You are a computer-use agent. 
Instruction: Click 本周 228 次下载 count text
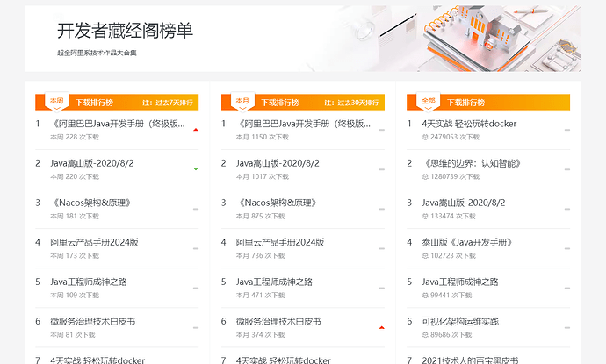click(75, 137)
